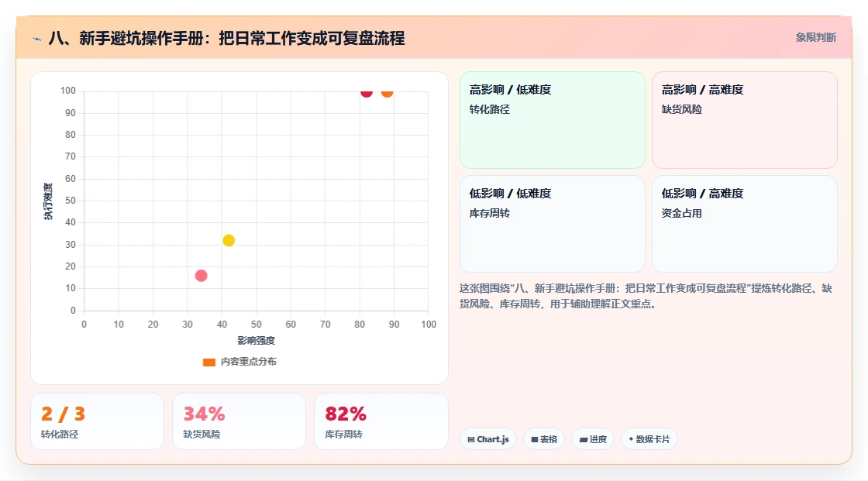Click the 库存周转 text in quadrant card
The height and width of the screenshot is (481, 868).
tap(489, 213)
